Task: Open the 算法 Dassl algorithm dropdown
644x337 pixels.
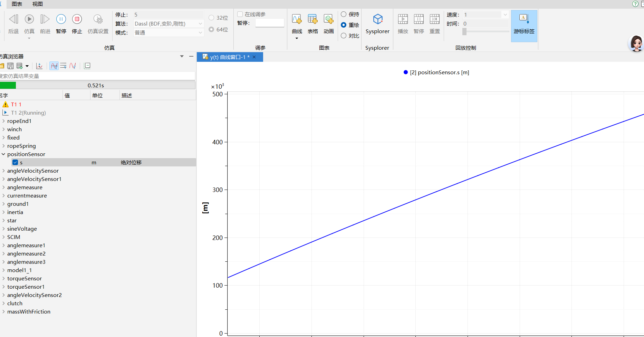Action: 169,23
